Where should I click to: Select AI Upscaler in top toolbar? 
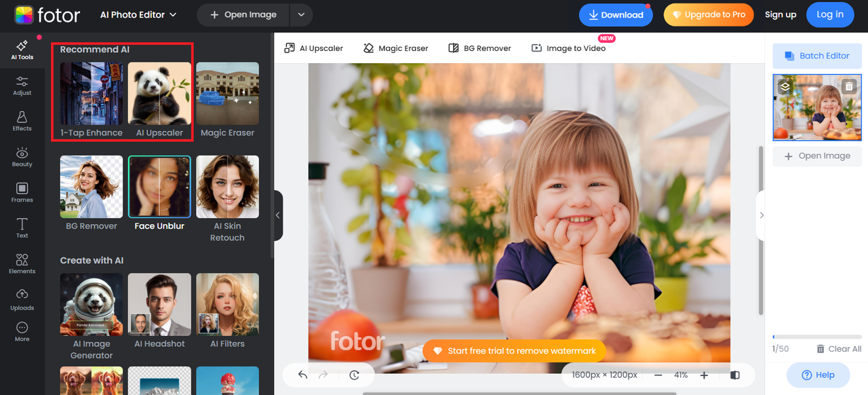313,48
